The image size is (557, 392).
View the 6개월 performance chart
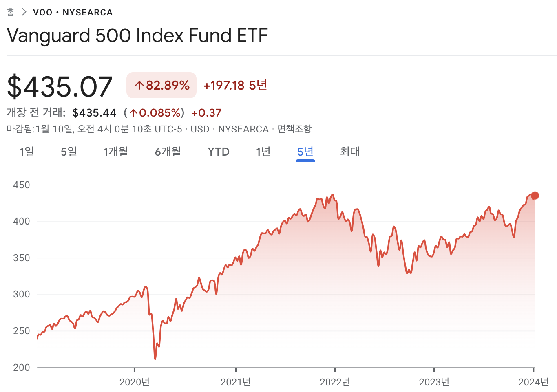click(168, 152)
